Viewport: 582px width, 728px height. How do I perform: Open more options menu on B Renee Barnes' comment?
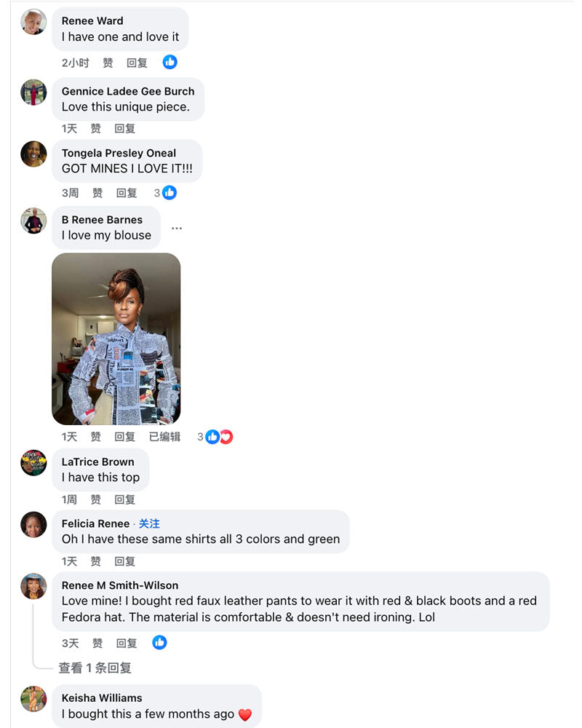177,228
